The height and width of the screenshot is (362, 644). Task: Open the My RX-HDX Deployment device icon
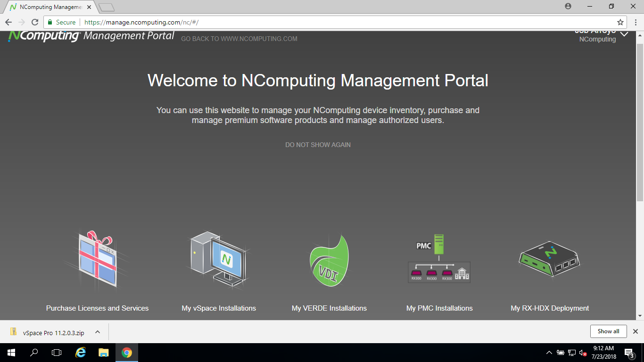(x=549, y=260)
